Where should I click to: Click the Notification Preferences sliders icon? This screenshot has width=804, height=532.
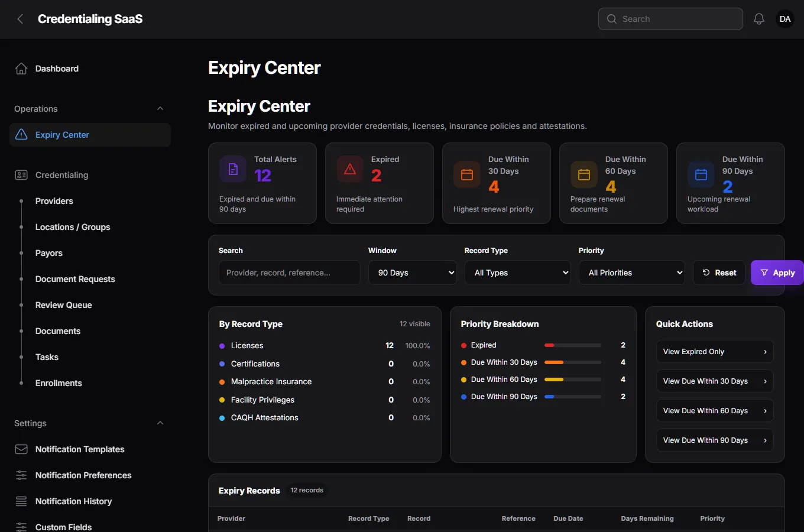click(x=21, y=475)
